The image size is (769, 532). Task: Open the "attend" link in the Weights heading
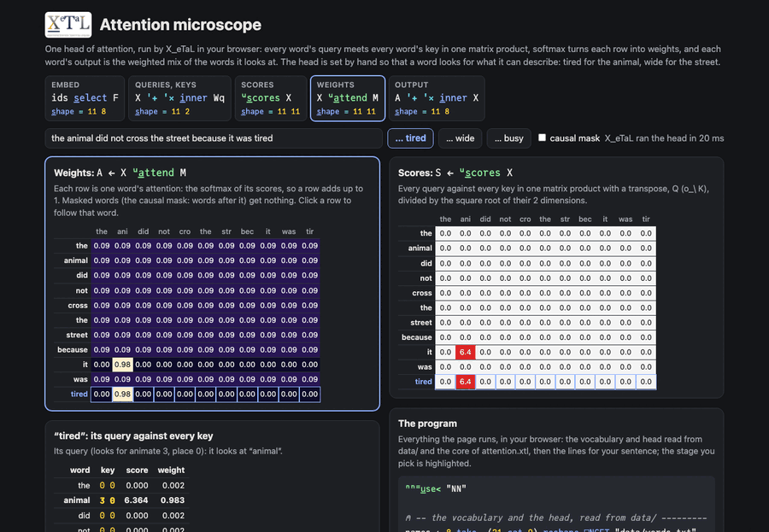click(x=155, y=172)
